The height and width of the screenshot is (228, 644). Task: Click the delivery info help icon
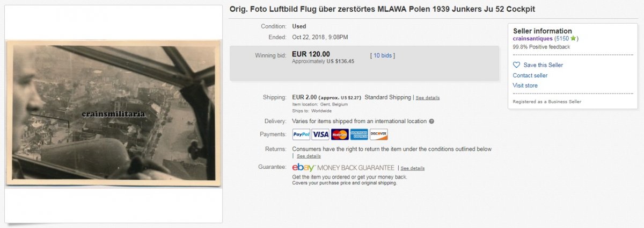tap(431, 122)
